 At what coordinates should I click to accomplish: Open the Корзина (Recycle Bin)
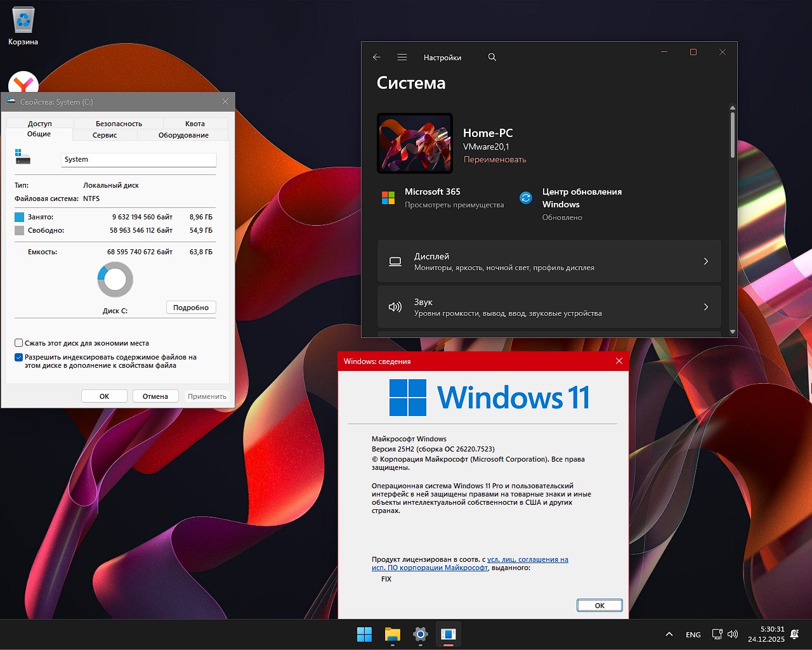[x=23, y=19]
